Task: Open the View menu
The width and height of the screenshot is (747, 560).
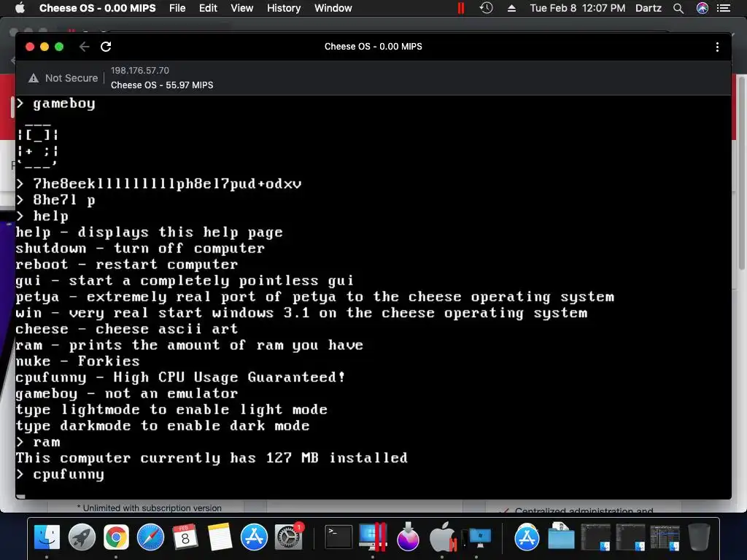Action: 242,8
